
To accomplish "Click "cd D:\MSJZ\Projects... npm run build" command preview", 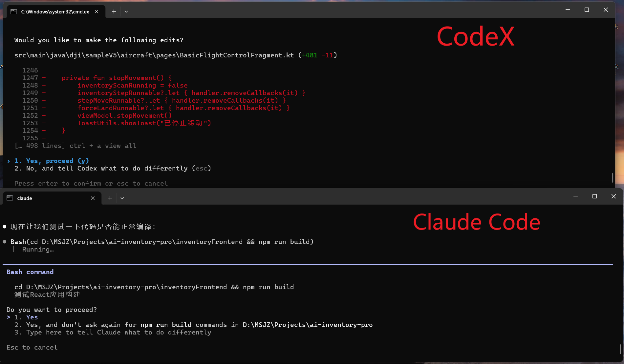I will (x=154, y=287).
